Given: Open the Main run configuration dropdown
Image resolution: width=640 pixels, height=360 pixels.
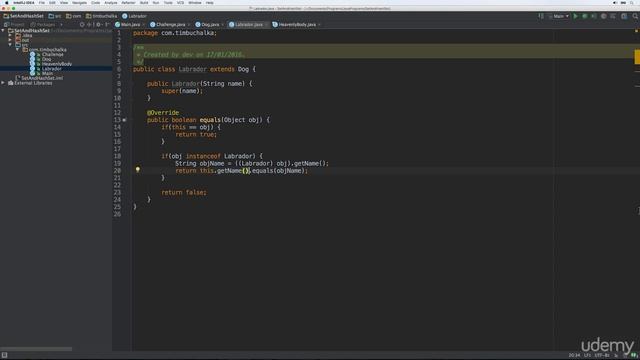Looking at the screenshot, I should [559, 16].
